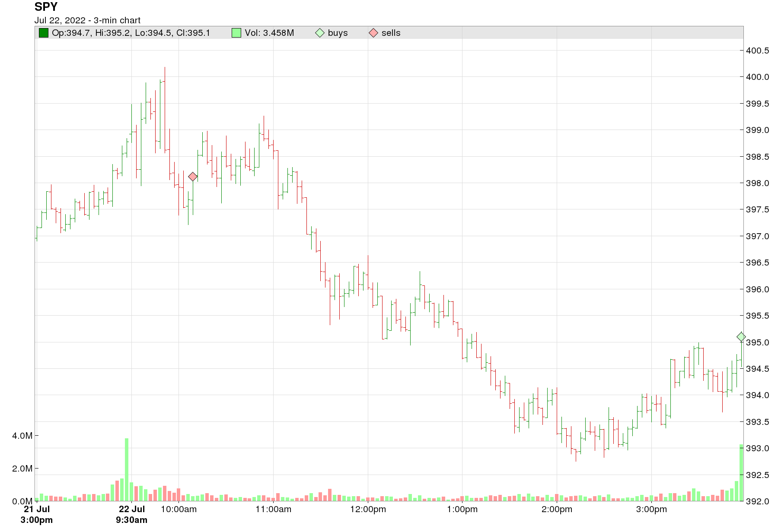778x532 pixels.
Task: Click the 395.0 price axis label
Action: 758,342
